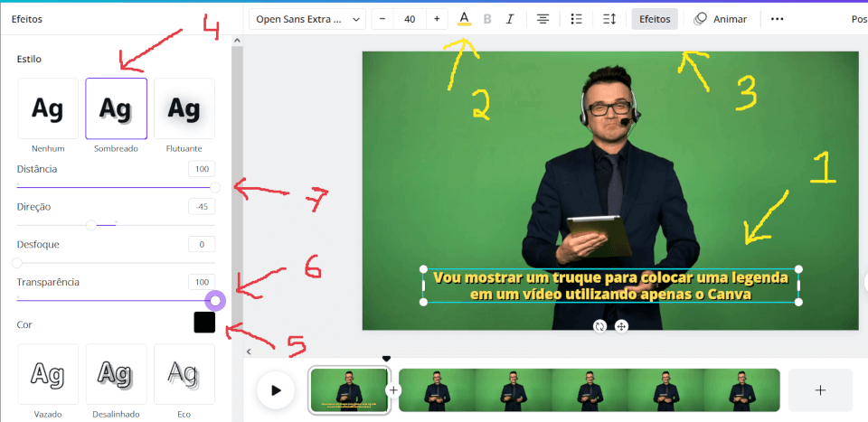Click the Distância value field
The height and width of the screenshot is (422, 868).
point(202,169)
